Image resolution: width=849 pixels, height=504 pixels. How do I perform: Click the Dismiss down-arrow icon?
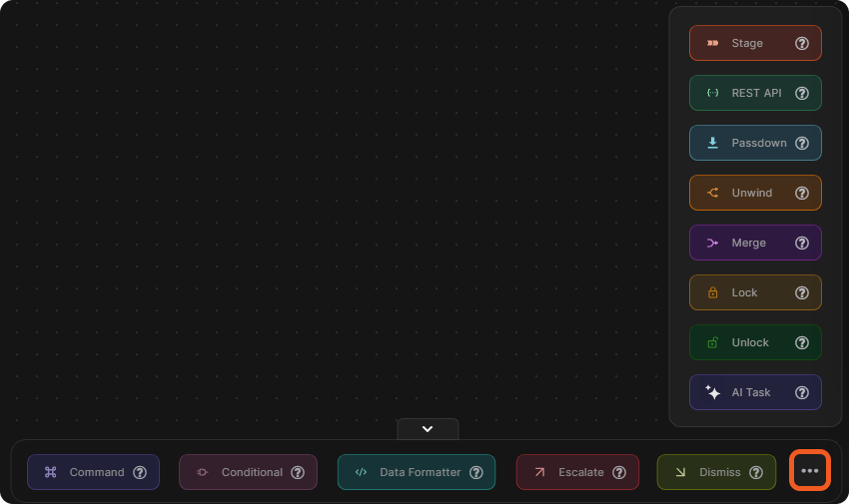point(680,472)
